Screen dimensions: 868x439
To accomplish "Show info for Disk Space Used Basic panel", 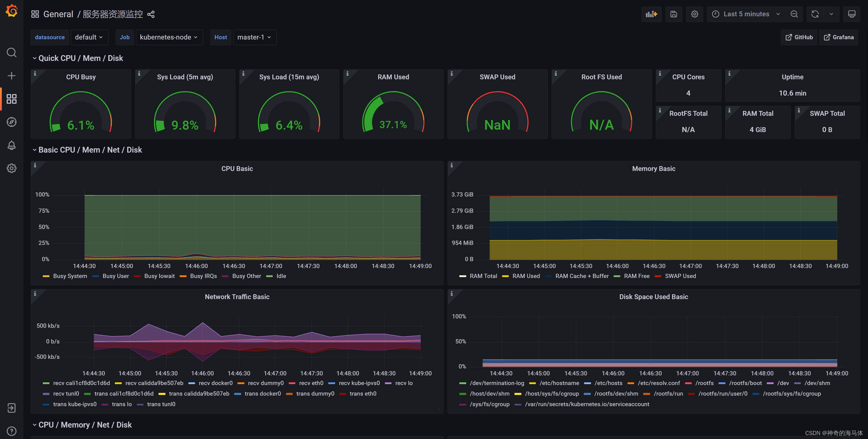I will [x=451, y=294].
